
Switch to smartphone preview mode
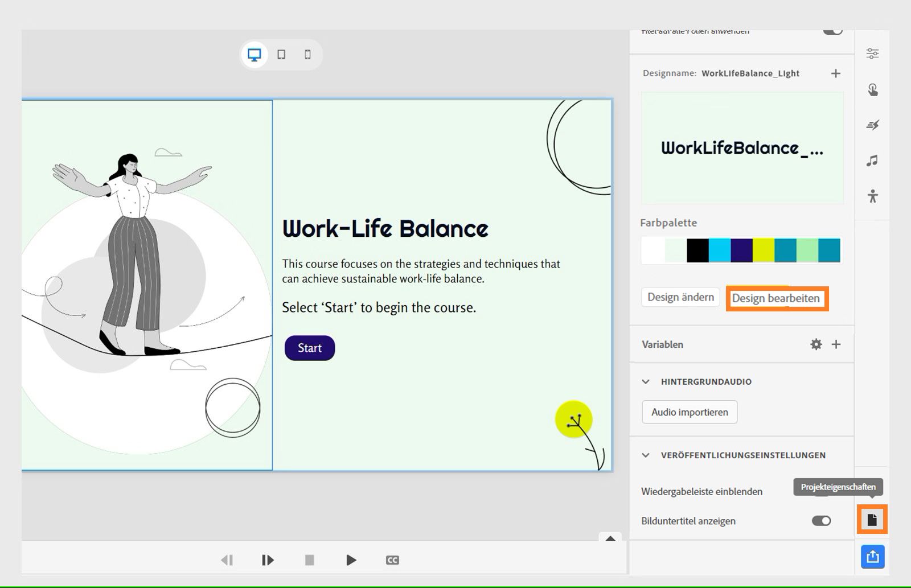(x=308, y=54)
